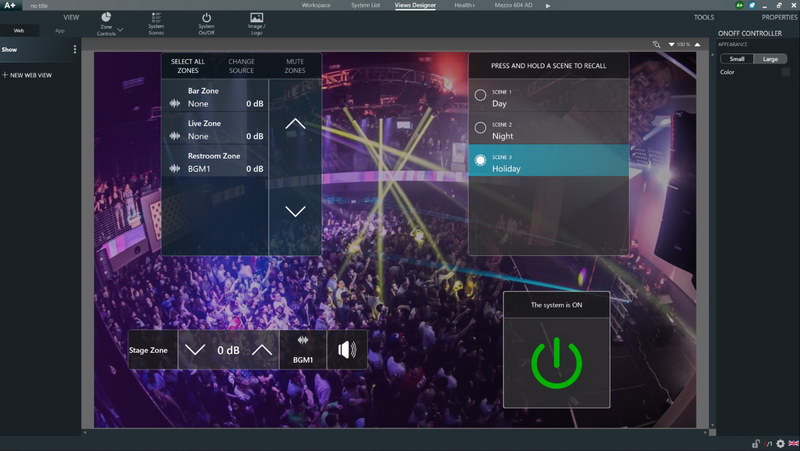Open the Color swatch in properties

(786, 72)
